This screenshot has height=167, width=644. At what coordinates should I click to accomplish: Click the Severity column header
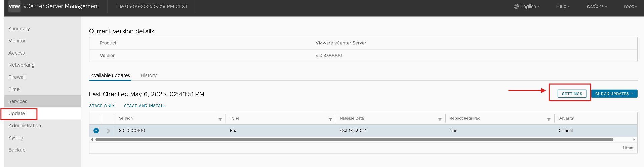click(566, 118)
